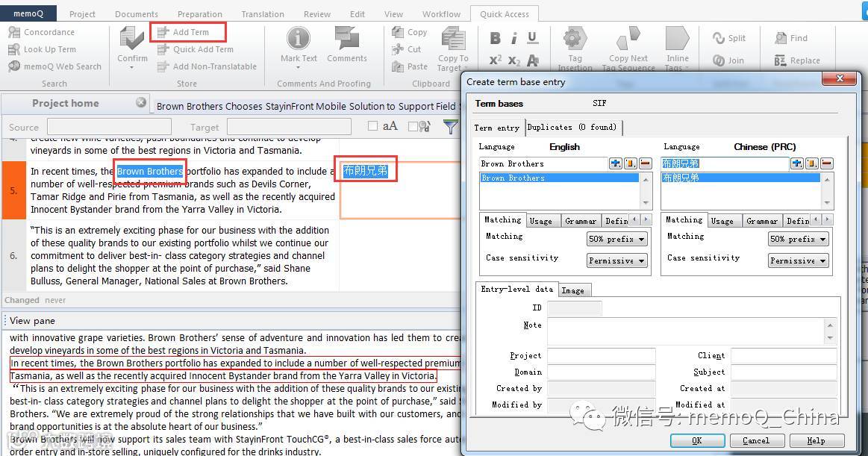The image size is (868, 456).
Task: Open the English Matching 50% prefix dropdown
Action: pos(616,239)
